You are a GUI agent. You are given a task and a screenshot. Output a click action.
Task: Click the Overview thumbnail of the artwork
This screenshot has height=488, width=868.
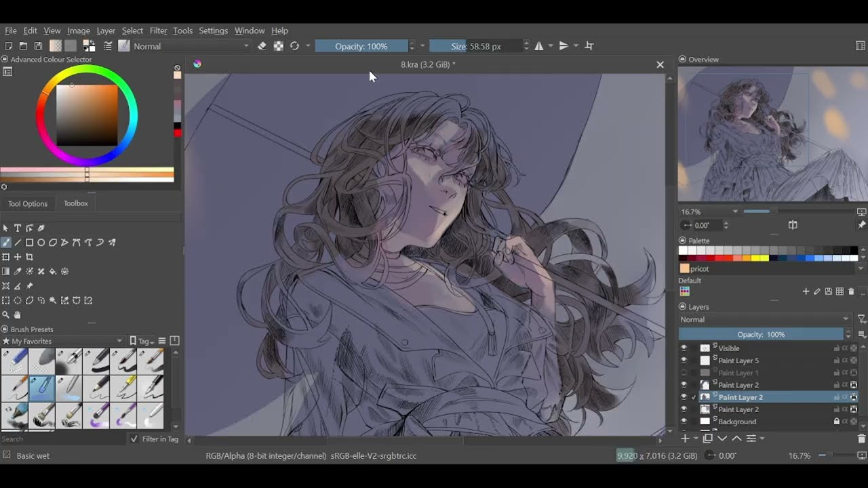coord(773,134)
